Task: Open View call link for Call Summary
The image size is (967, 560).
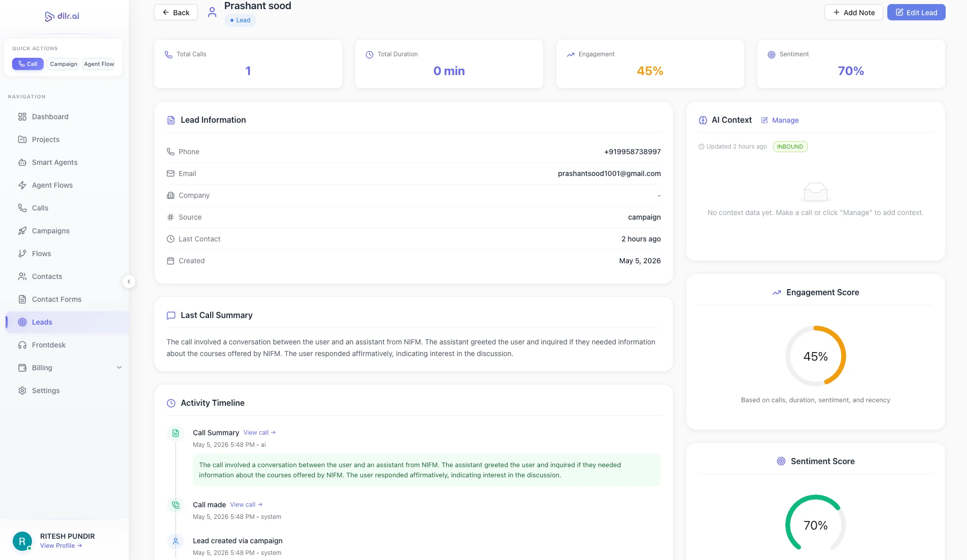Action: tap(259, 433)
